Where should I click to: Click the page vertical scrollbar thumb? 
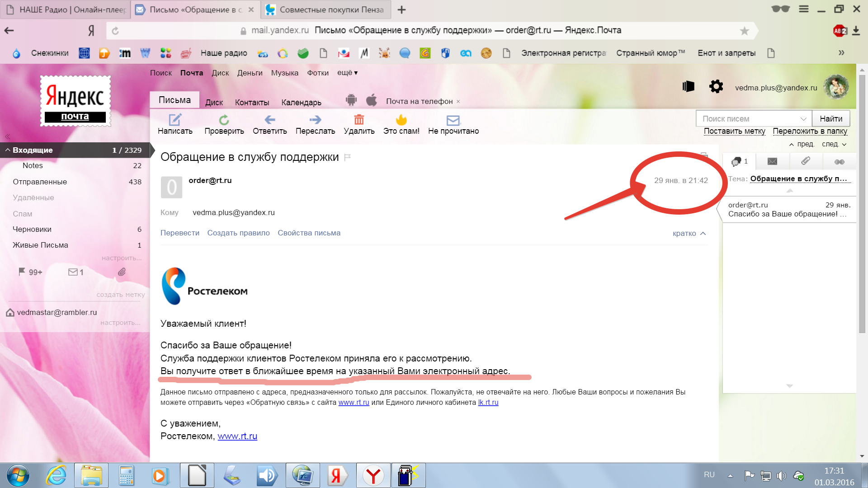[862, 203]
